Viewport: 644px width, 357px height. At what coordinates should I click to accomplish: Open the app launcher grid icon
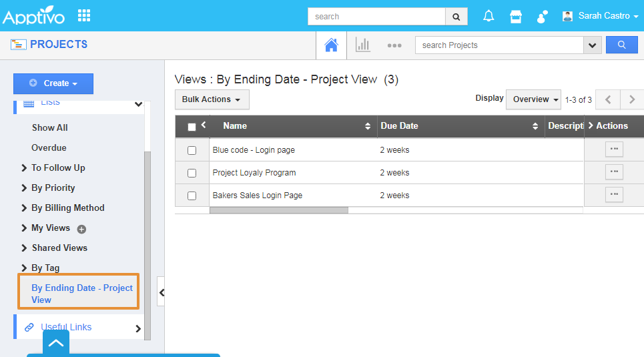click(x=84, y=15)
